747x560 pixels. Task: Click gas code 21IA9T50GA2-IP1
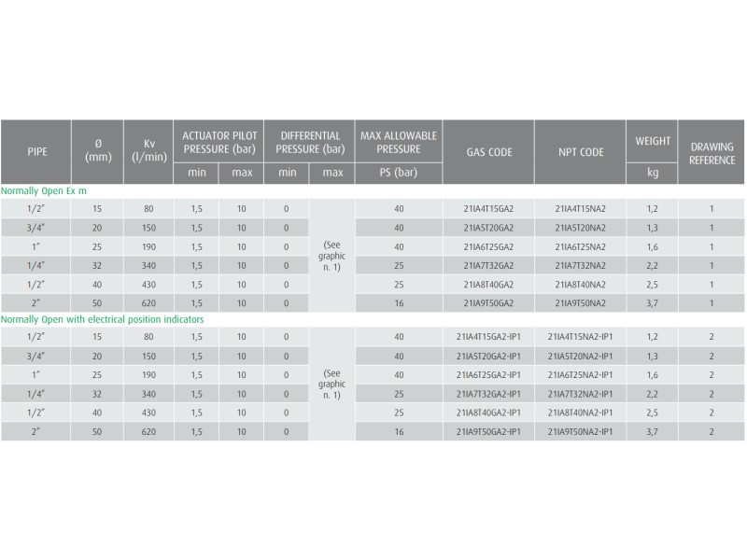[489, 432]
